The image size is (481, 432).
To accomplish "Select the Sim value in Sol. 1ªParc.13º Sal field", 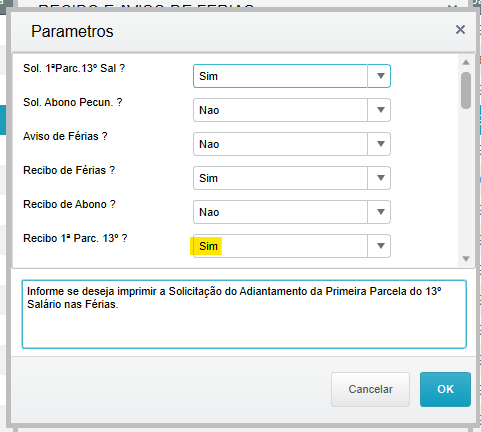I will [208, 76].
